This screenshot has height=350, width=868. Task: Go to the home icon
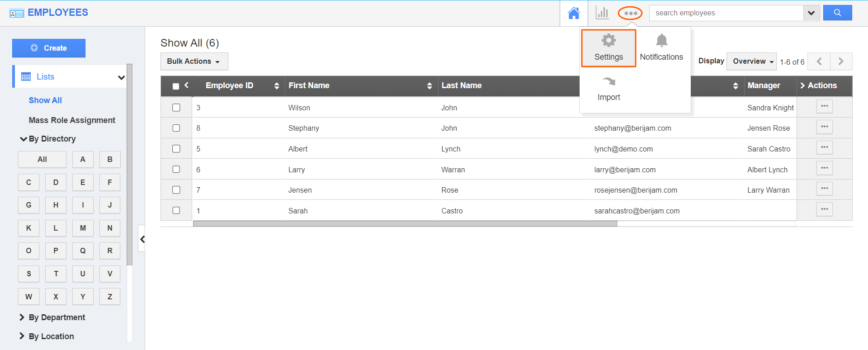574,13
